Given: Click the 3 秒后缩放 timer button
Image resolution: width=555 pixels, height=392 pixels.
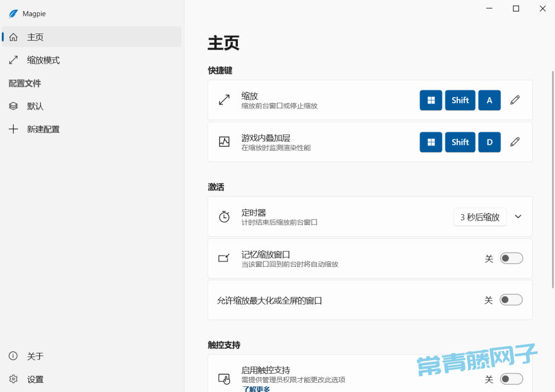Looking at the screenshot, I should pos(480,217).
